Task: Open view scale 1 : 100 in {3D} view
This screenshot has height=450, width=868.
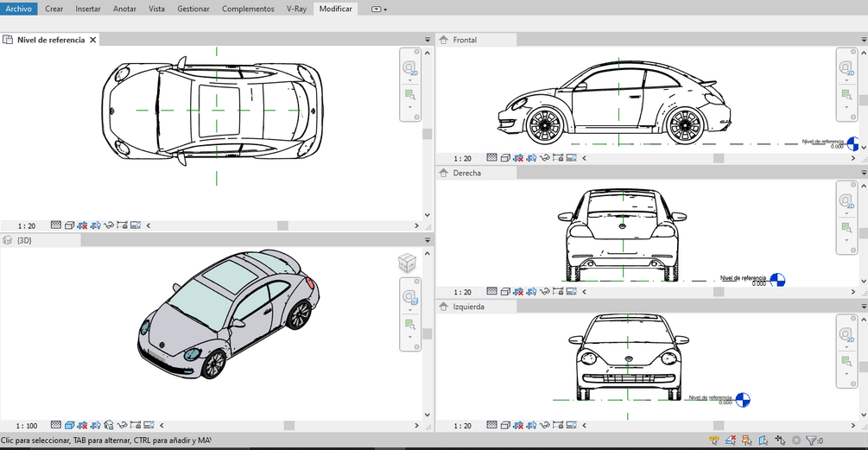Action: [x=27, y=426]
